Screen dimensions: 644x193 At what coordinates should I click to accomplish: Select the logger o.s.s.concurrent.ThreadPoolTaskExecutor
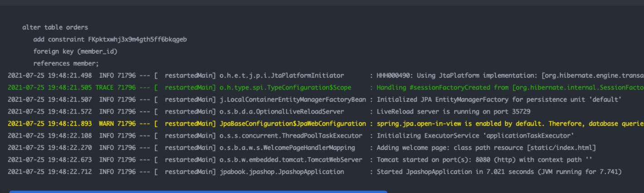click(291, 136)
